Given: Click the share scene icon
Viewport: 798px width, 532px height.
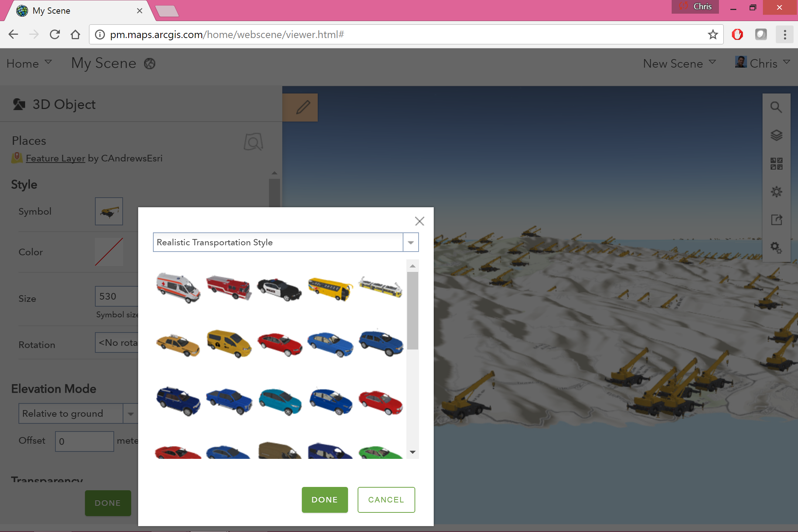Looking at the screenshot, I should (x=776, y=220).
